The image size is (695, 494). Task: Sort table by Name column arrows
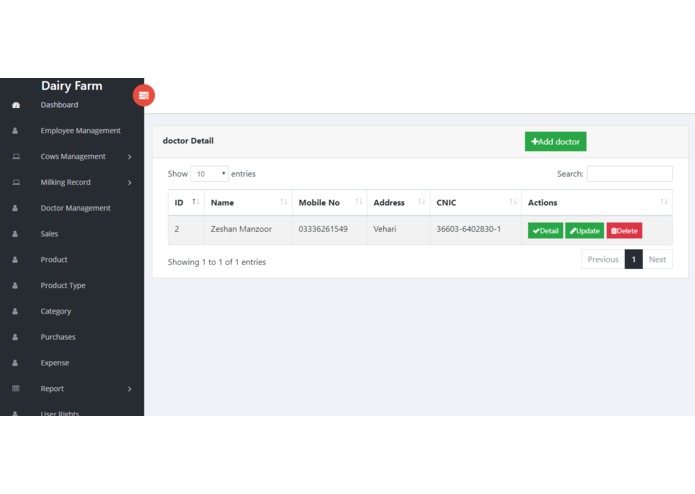(284, 202)
